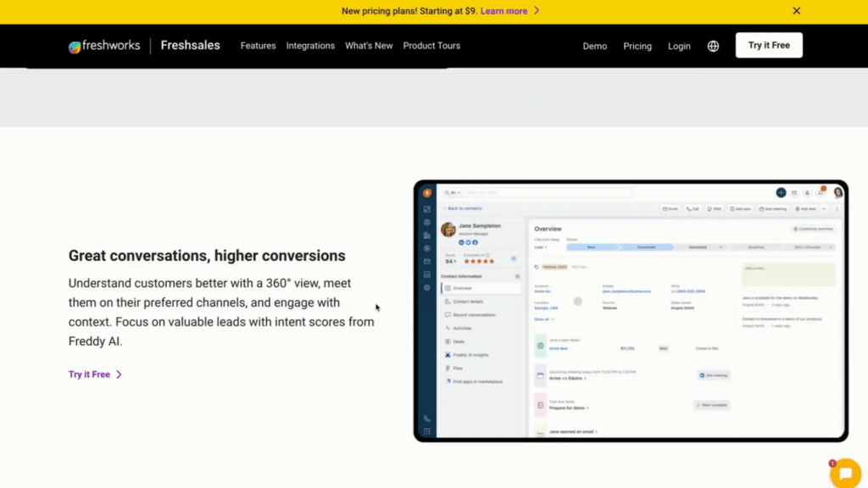
Task: Focus the search field in the mockup top bar
Action: [548, 192]
